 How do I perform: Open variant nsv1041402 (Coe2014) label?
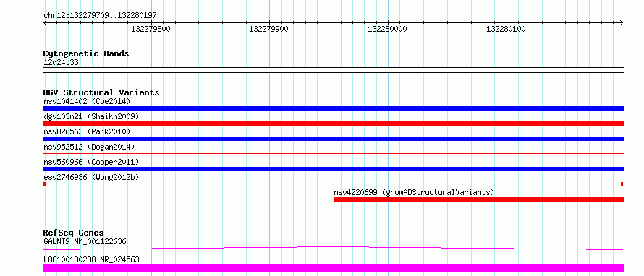tap(87, 101)
